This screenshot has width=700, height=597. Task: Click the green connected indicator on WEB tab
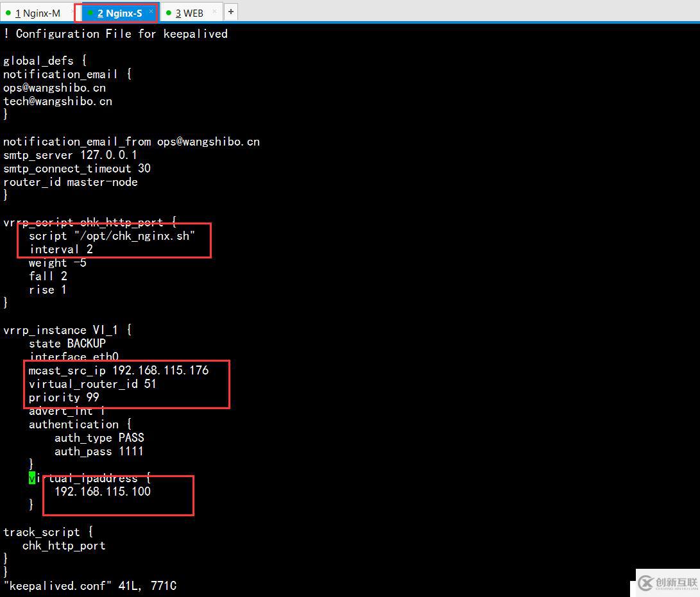point(168,12)
